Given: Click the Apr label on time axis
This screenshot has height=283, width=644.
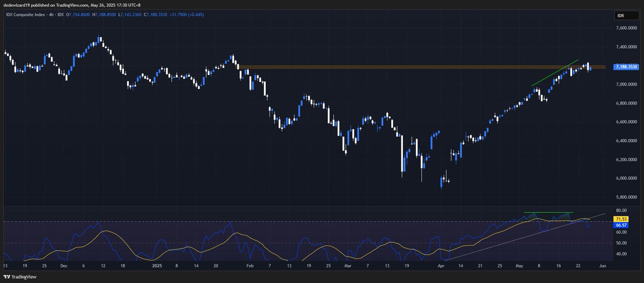Looking at the screenshot, I should (441, 265).
